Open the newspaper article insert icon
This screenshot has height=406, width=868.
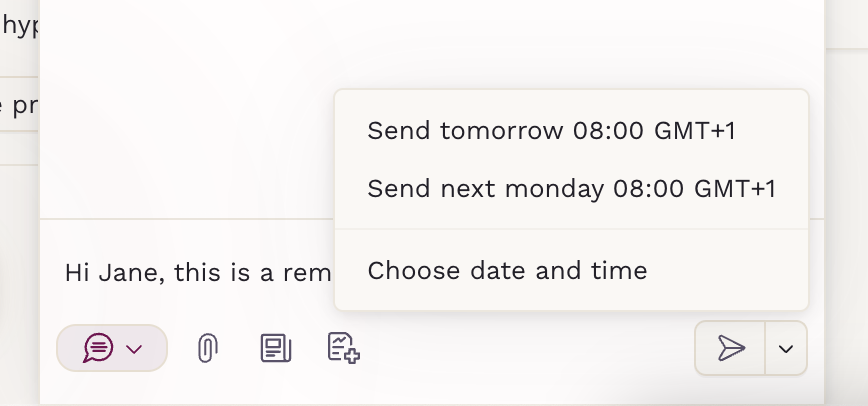tap(276, 348)
